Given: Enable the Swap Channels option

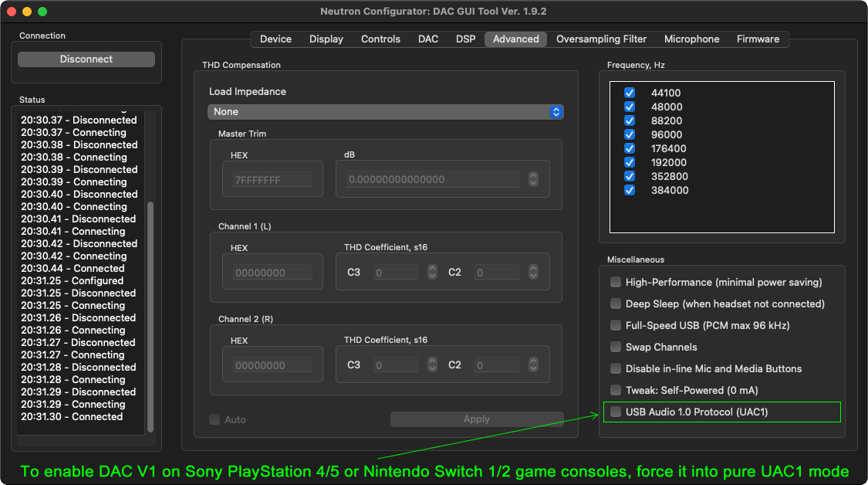Looking at the screenshot, I should [616, 347].
